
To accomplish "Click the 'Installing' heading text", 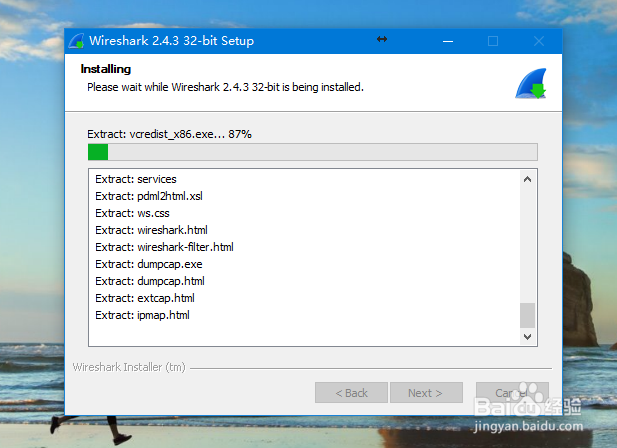I will coord(105,69).
